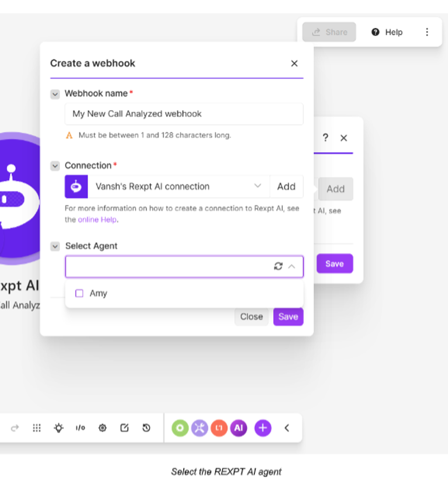Click the green flow control icon
Screen dimensions: 448x480
point(180,428)
